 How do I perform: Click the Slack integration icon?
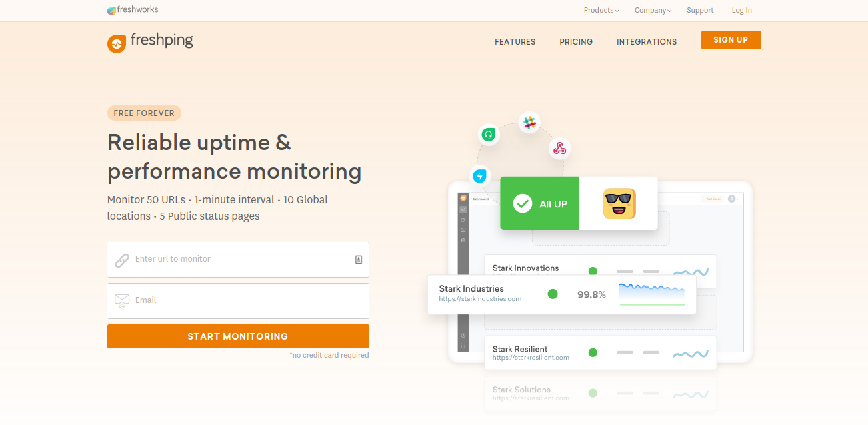[x=529, y=123]
